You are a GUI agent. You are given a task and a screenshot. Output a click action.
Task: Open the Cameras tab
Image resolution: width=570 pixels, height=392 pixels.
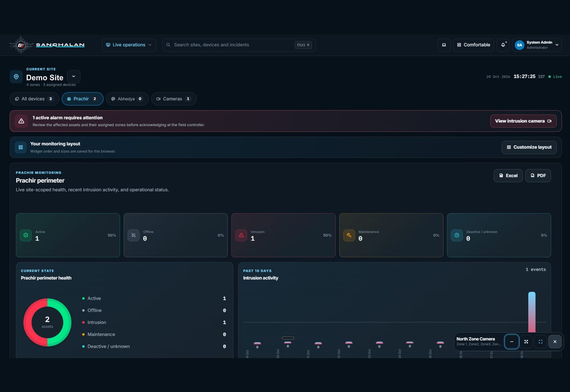(174, 99)
